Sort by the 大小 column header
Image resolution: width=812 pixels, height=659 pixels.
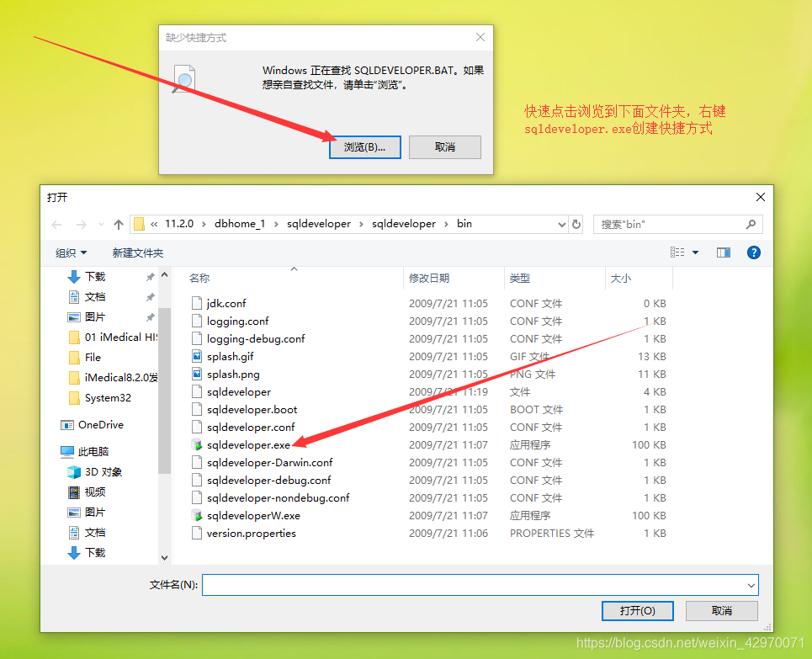pyautogui.click(x=621, y=279)
